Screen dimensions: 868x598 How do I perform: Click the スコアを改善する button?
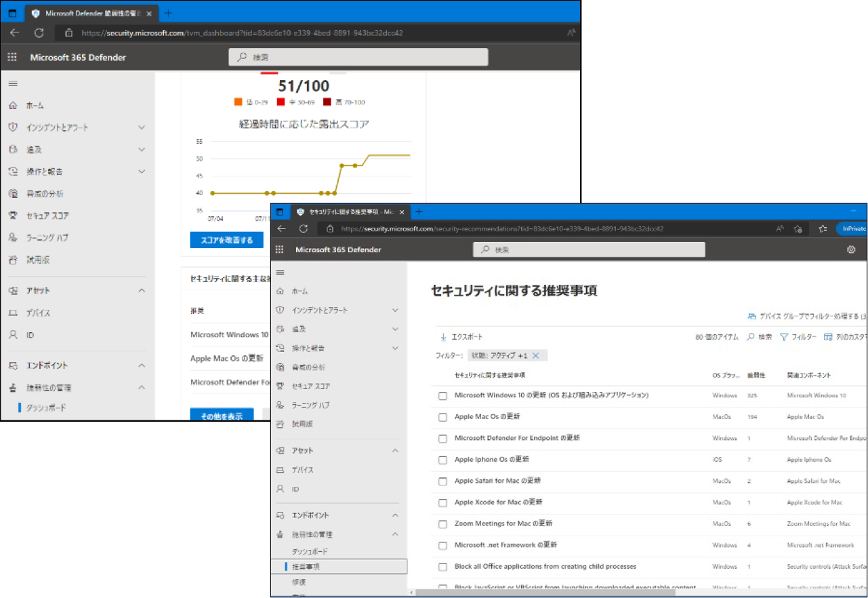[226, 240]
